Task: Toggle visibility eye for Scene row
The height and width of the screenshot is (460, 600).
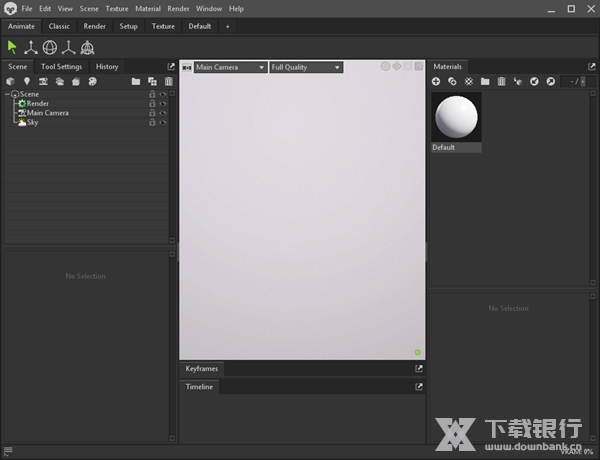Action: [x=163, y=94]
